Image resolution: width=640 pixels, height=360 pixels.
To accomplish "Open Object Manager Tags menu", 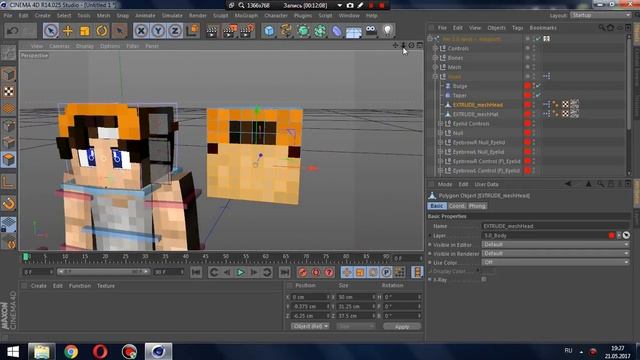I will click(518, 28).
